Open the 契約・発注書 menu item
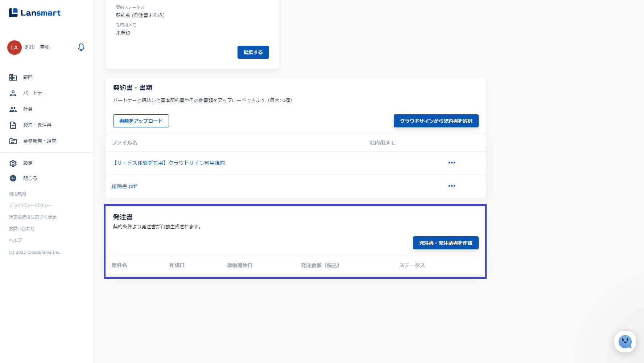 point(37,125)
